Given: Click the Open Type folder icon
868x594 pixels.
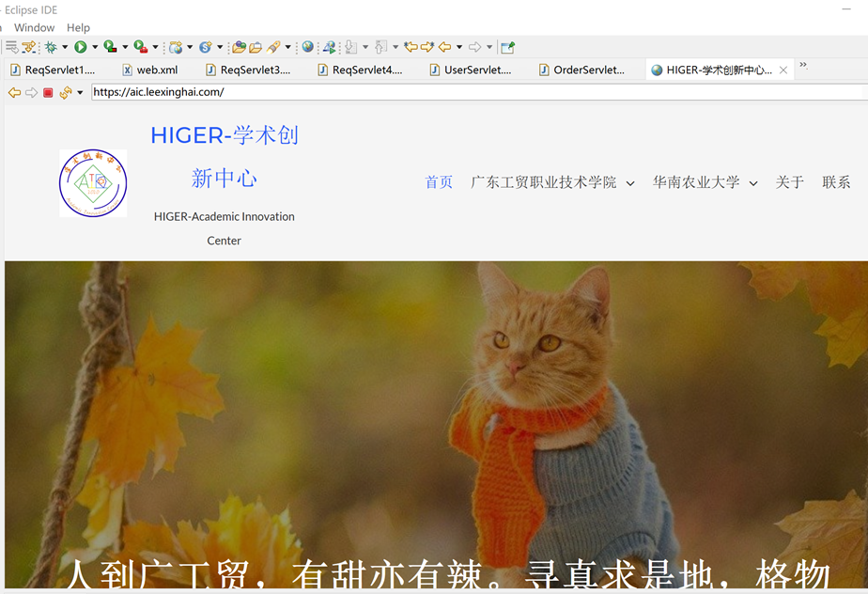Looking at the screenshot, I should [240, 47].
